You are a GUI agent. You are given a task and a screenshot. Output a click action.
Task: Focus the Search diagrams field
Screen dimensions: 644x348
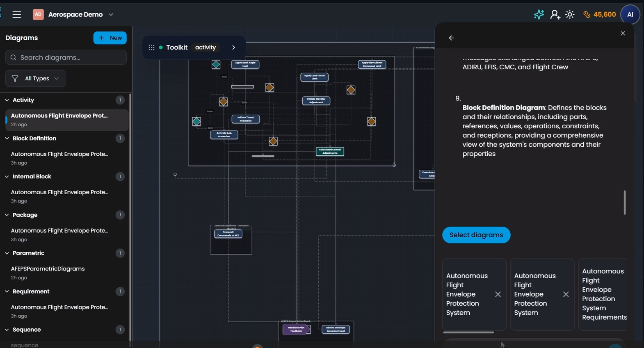[66, 58]
